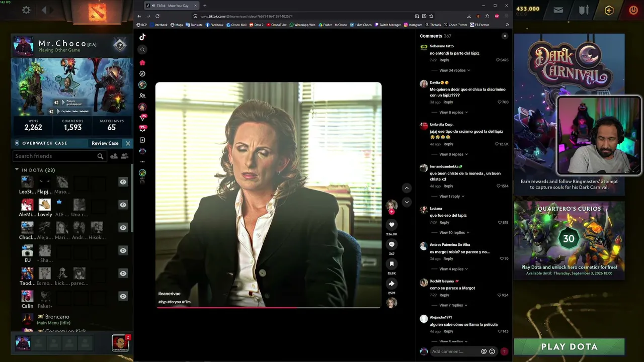Click the profile rank medal question mark

click(120, 46)
